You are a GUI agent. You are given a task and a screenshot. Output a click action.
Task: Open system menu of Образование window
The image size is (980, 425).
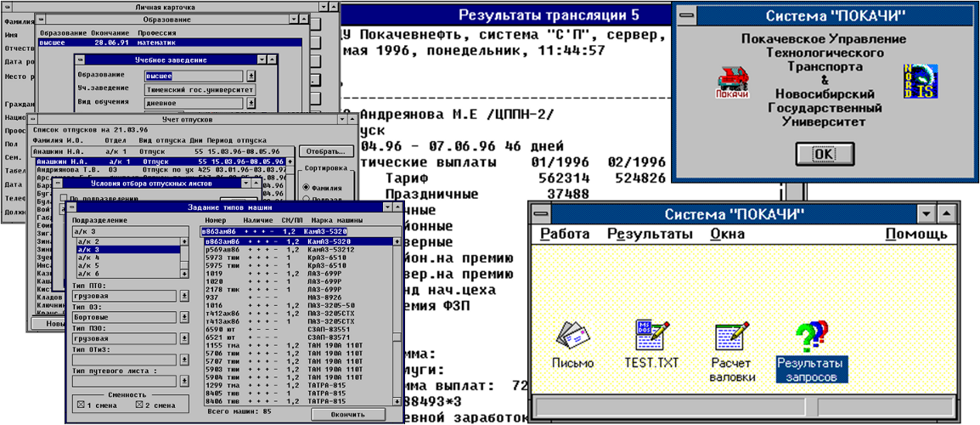(x=42, y=20)
